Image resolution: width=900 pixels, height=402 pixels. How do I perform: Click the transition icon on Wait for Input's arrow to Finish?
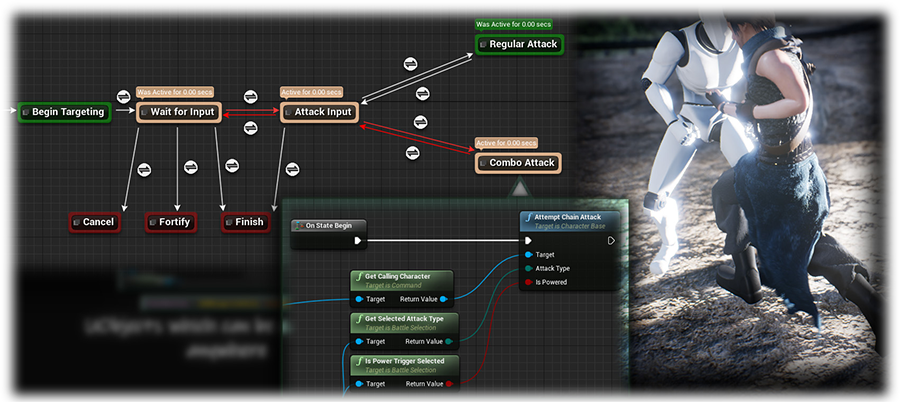[x=232, y=166]
